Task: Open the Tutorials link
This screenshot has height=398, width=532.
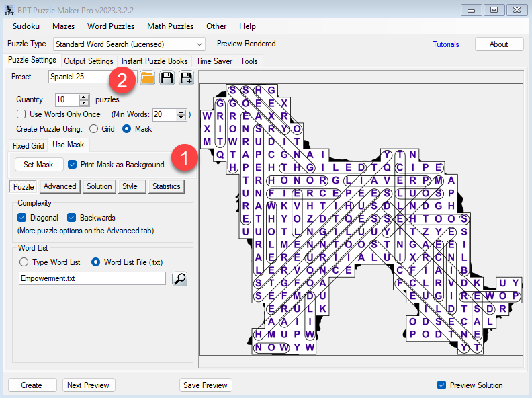Action: click(x=446, y=44)
